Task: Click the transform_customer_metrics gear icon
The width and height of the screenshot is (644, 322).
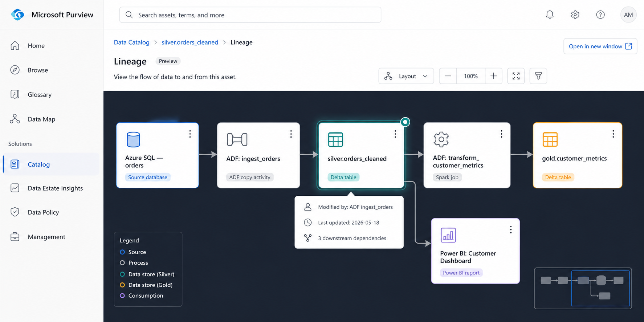Action: click(x=441, y=139)
